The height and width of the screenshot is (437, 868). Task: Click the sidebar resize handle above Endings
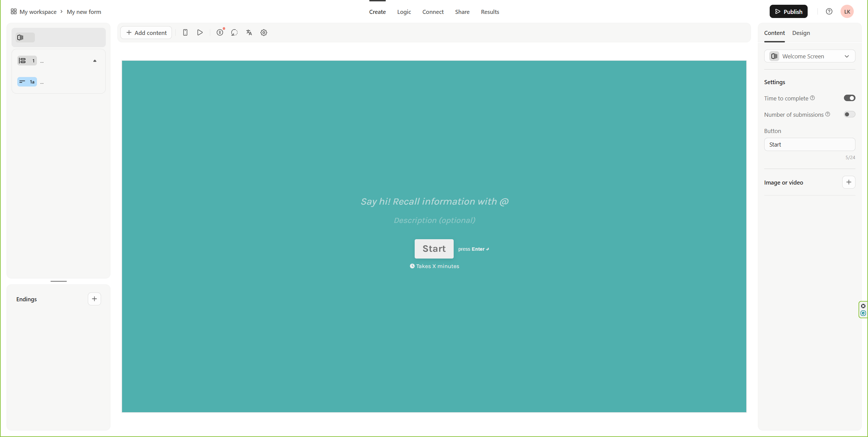(59, 281)
